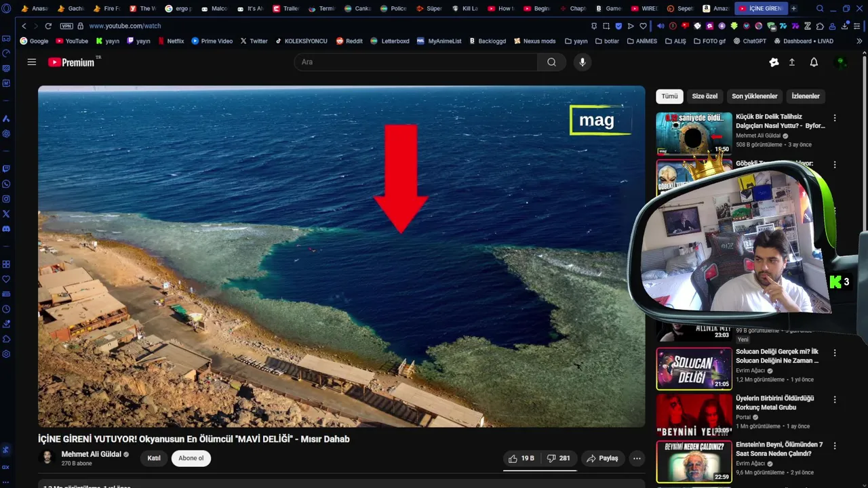Toggle the ad blocker shield icon
The image size is (868, 488).
618,26
